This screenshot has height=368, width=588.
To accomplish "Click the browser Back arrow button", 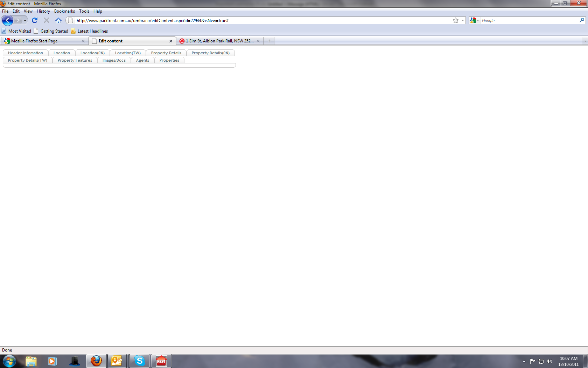I will [7, 21].
